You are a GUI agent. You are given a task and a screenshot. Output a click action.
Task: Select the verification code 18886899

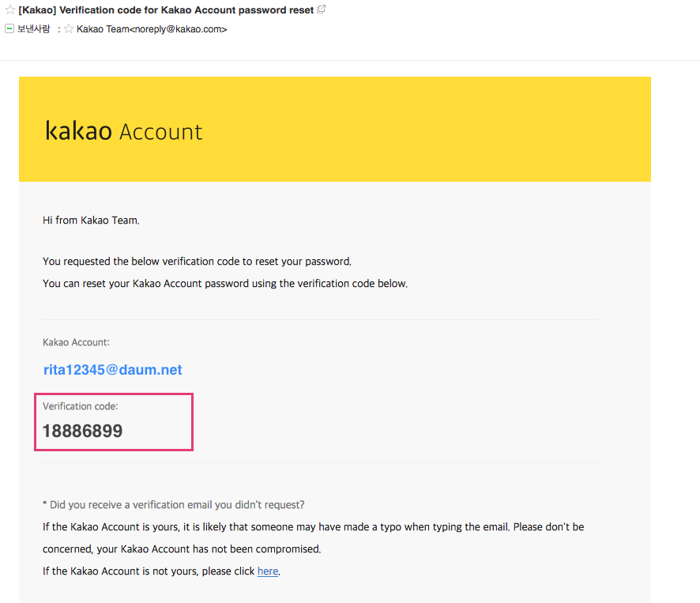[x=82, y=431]
